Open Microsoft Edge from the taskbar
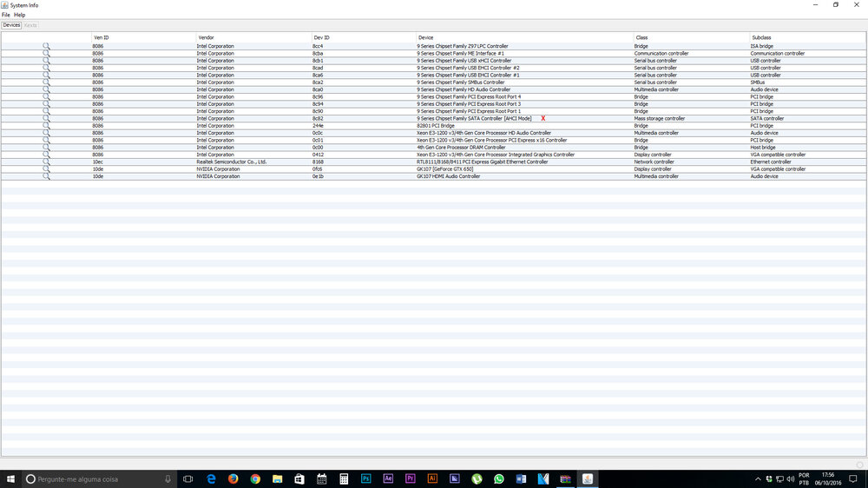The width and height of the screenshot is (868, 488). tap(211, 479)
